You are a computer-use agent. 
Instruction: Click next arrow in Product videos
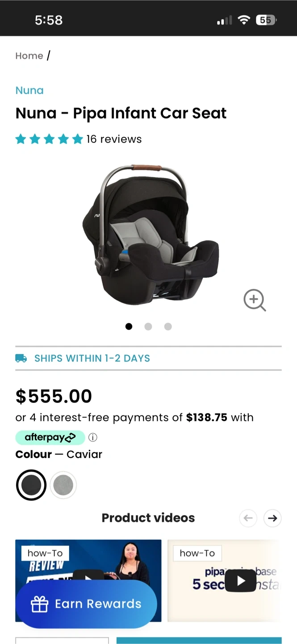point(272,518)
